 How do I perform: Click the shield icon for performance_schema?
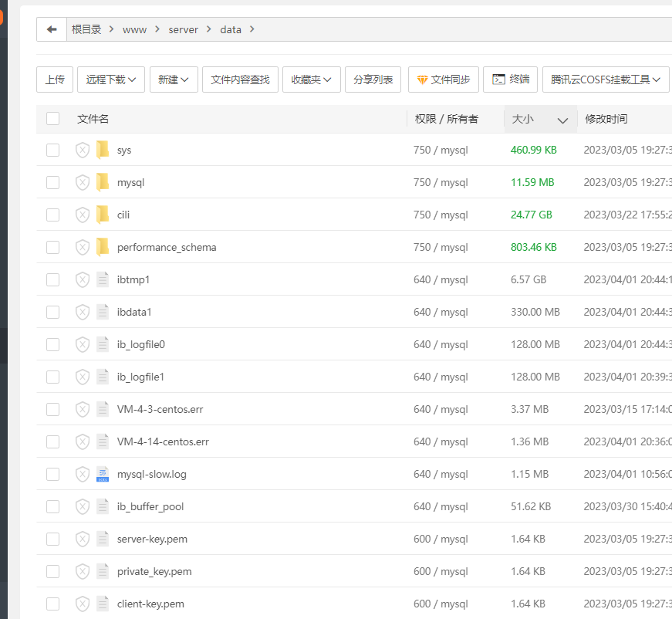pos(83,247)
